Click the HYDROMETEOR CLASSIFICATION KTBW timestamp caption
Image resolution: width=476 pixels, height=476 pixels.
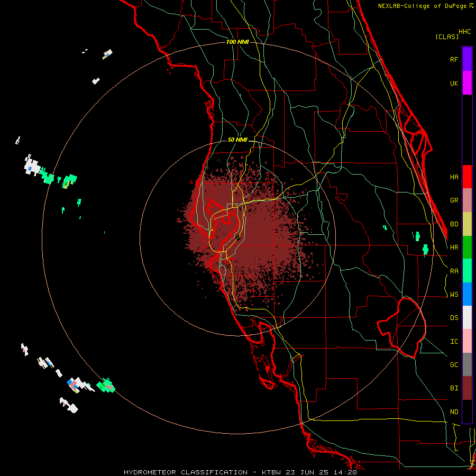[240, 472]
